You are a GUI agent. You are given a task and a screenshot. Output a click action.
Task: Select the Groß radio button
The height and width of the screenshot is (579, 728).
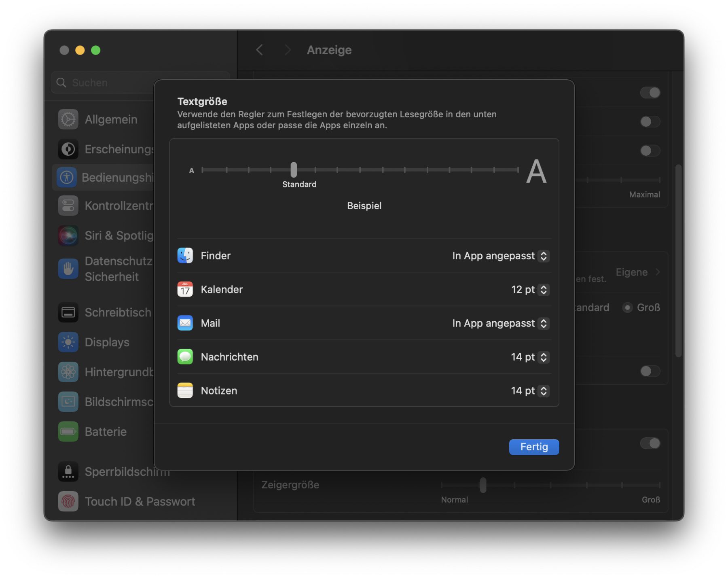pos(627,308)
